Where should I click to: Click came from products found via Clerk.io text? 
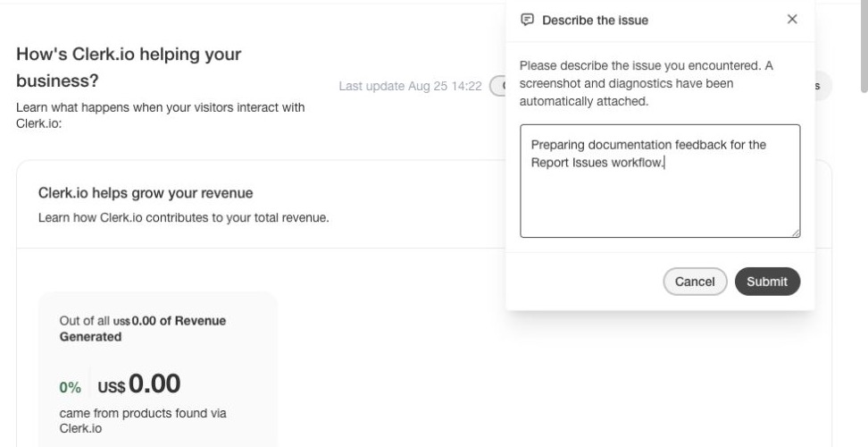click(143, 420)
